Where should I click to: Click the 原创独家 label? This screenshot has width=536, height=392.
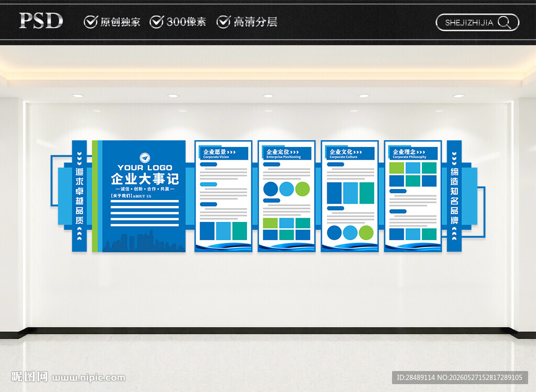click(120, 22)
